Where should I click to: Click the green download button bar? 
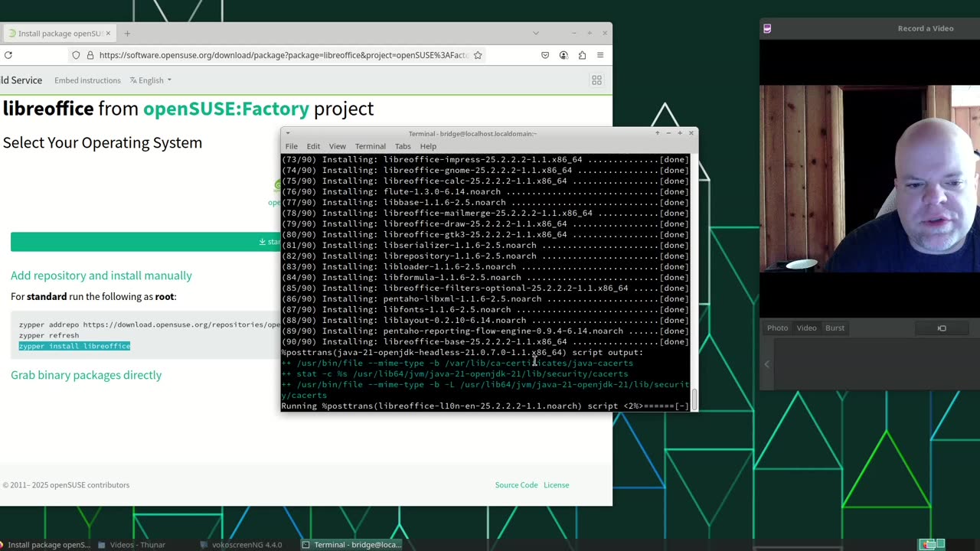145,242
